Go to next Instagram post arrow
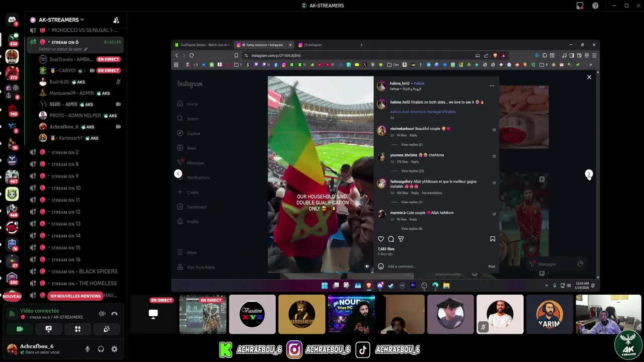The width and height of the screenshot is (644, 362). 589,173
